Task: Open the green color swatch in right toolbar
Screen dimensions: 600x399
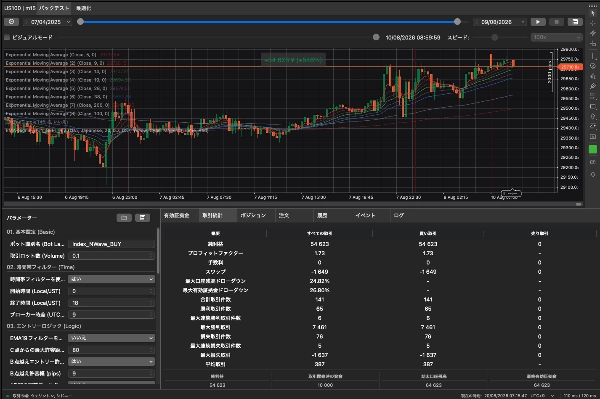Action: click(x=593, y=149)
